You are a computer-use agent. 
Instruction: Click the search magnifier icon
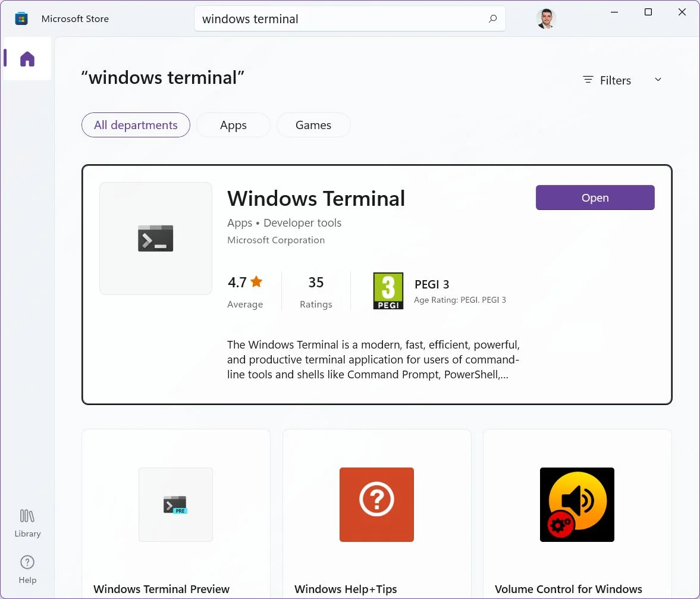(x=492, y=19)
